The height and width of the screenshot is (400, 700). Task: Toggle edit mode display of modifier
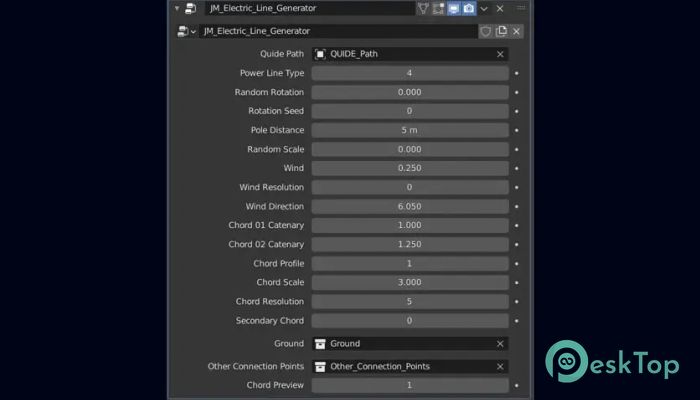pos(438,8)
